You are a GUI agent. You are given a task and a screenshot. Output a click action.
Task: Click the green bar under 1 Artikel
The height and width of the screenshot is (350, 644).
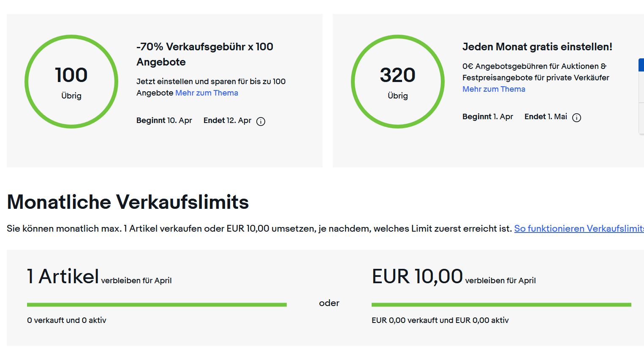(x=157, y=304)
